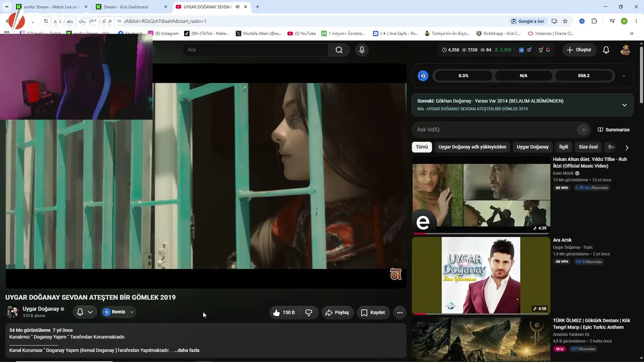Image resolution: width=644 pixels, height=362 pixels.
Task: Like the video with thumbs-up 150 B
Action: click(x=285, y=313)
